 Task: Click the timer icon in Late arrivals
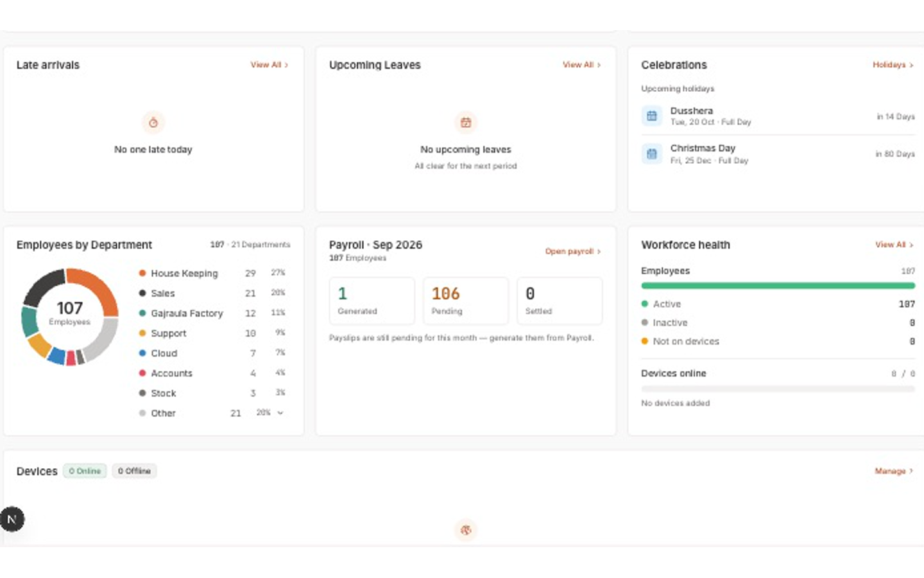153,123
